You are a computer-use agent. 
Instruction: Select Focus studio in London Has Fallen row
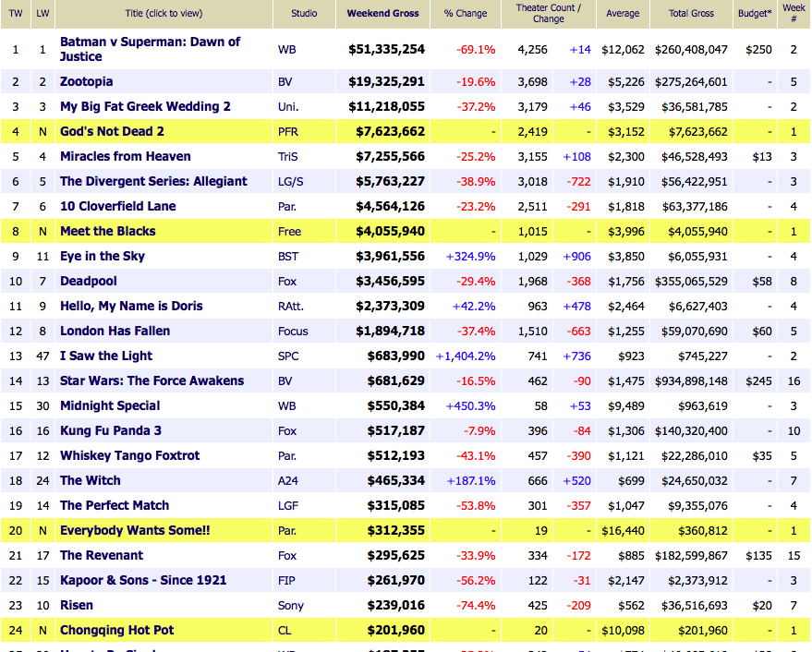(x=293, y=331)
